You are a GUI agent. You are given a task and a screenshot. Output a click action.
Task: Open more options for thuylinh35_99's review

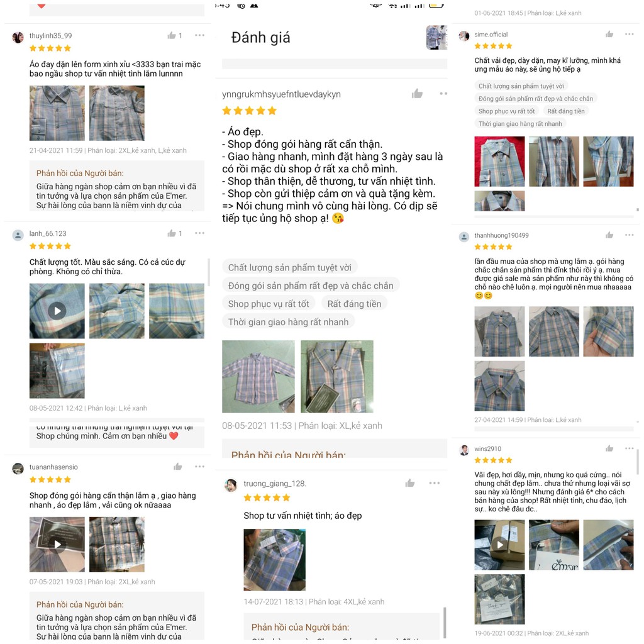[199, 35]
